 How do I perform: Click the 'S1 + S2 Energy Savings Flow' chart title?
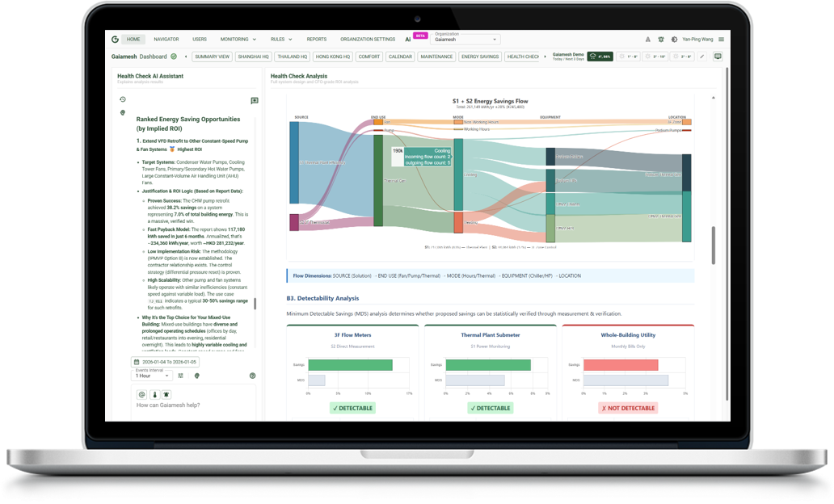click(491, 101)
